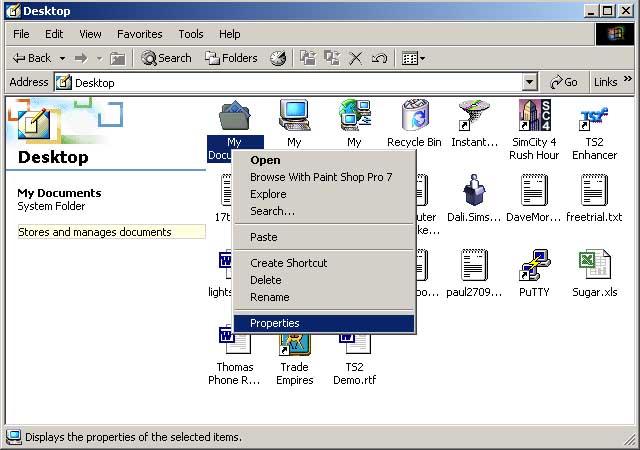
Task: Choose Explore in the context menu
Action: pyautogui.click(x=324, y=194)
